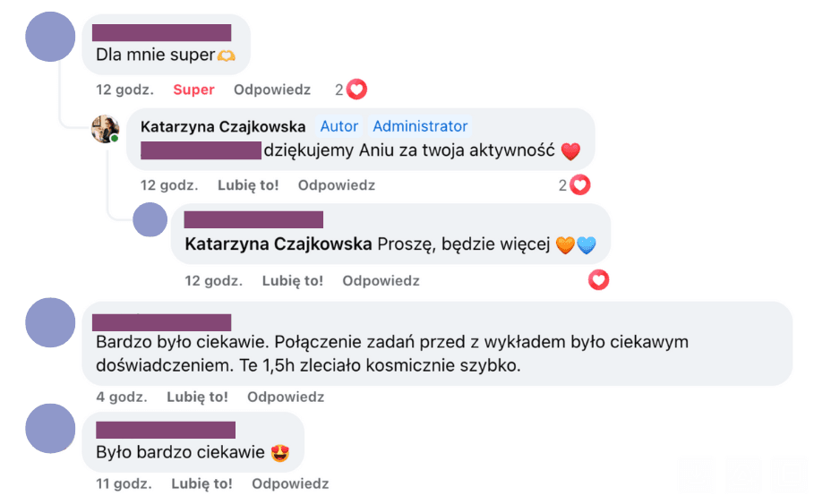View heart reaction on "Proszę, będzie więcej" reply
814x504 pixels.
[x=598, y=280]
